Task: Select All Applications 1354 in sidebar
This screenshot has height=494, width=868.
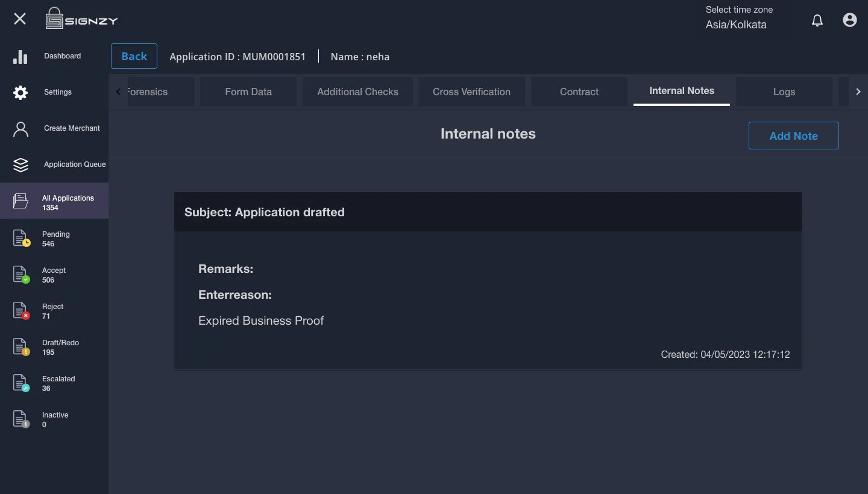Action: [54, 201]
